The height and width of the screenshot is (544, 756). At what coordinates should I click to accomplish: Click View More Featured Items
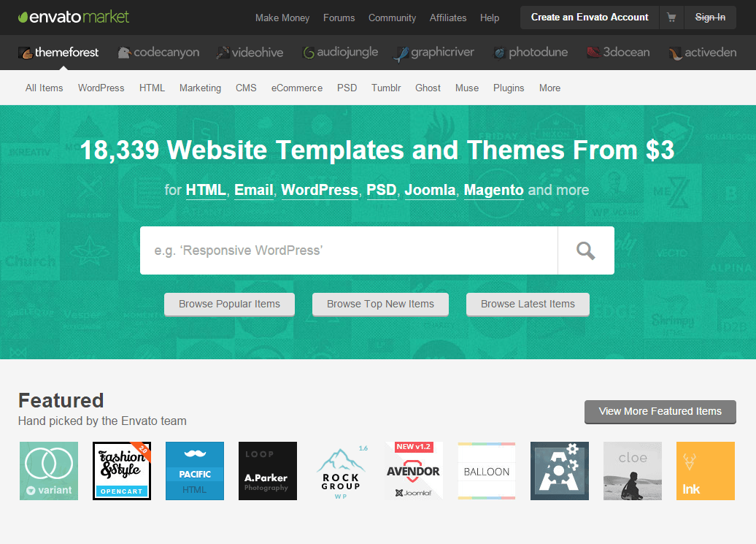[x=660, y=411]
